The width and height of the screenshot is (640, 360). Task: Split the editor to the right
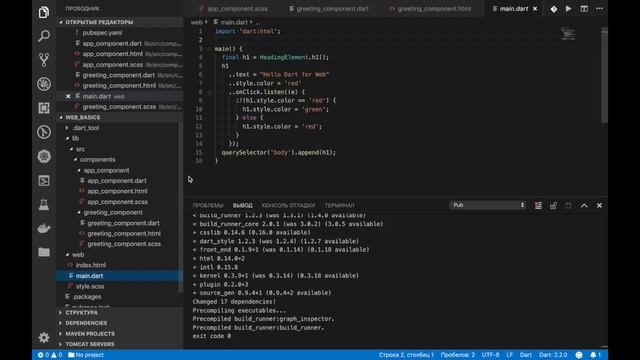(x=584, y=9)
